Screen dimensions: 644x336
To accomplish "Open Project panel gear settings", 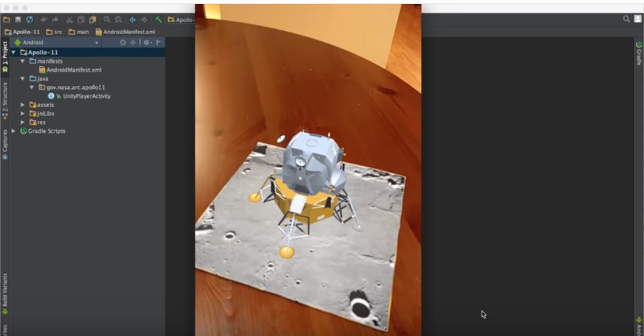I will (x=147, y=42).
